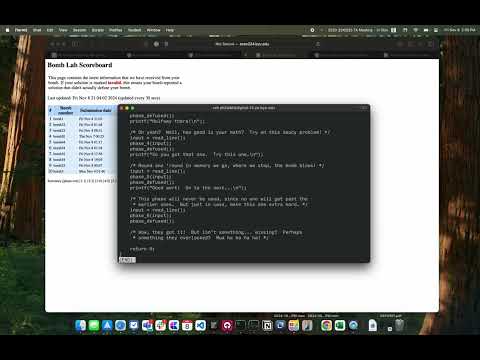
Task: Launch Google Chrome from the Dock
Action: [x=326, y=325]
